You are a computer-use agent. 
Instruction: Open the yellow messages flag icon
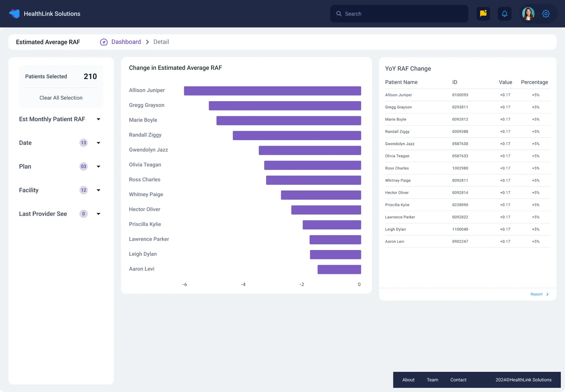point(483,14)
